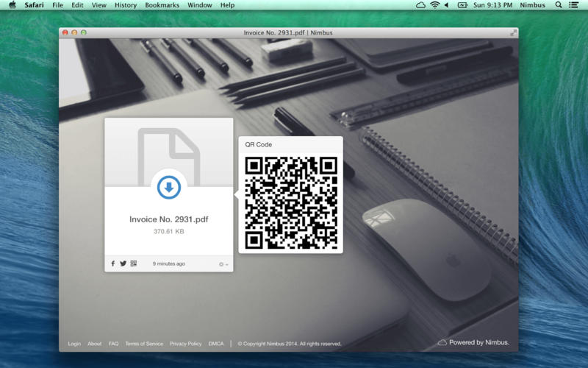
Task: Open Spotlight search magnifier
Action: (559, 5)
